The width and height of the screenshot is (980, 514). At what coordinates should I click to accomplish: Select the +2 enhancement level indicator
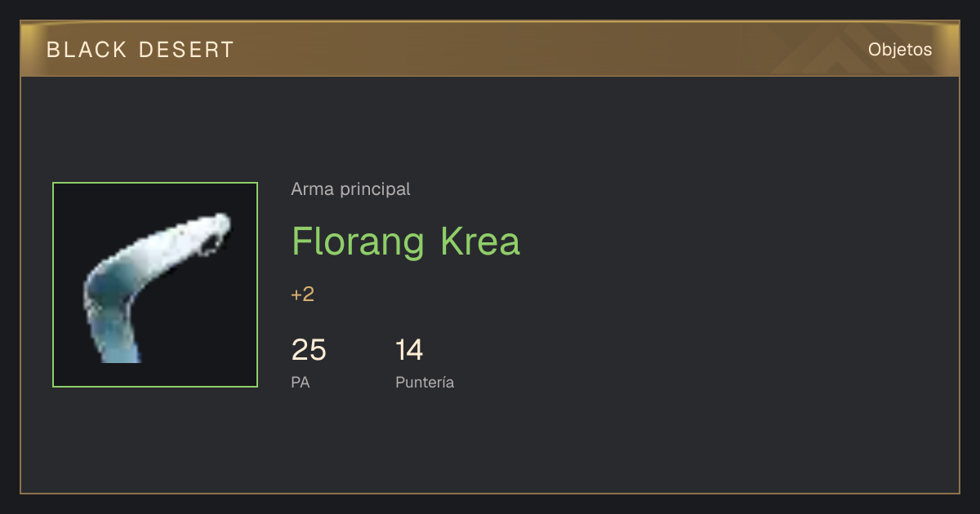[302, 295]
